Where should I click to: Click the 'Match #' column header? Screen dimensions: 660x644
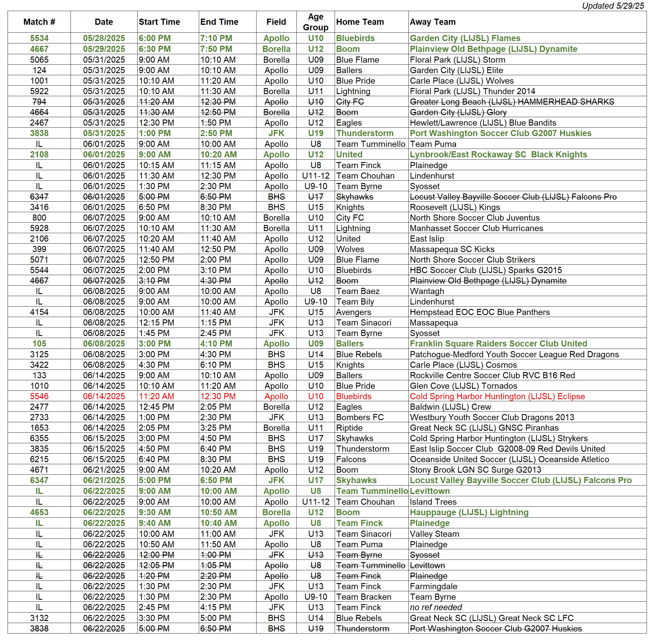point(39,22)
